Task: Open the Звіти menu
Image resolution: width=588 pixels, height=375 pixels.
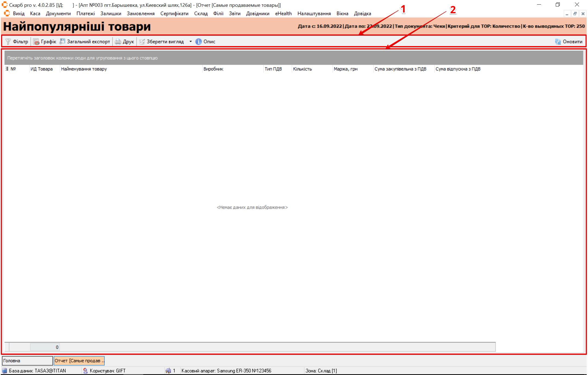Action: [234, 14]
